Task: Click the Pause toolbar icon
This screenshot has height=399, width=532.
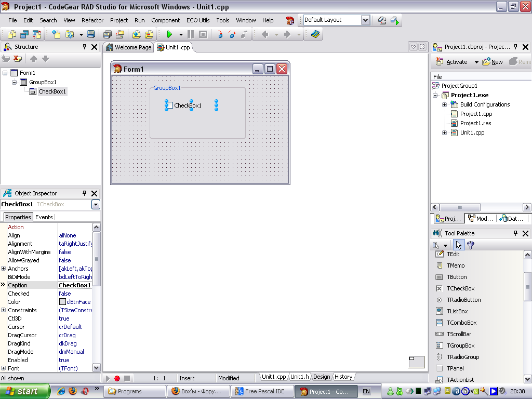Action: [191, 34]
